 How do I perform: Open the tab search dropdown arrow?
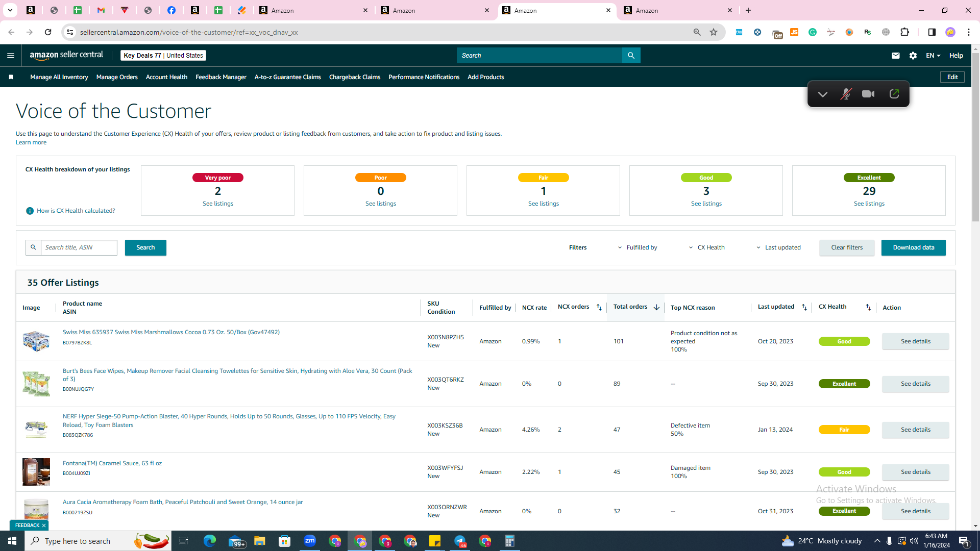click(x=10, y=10)
